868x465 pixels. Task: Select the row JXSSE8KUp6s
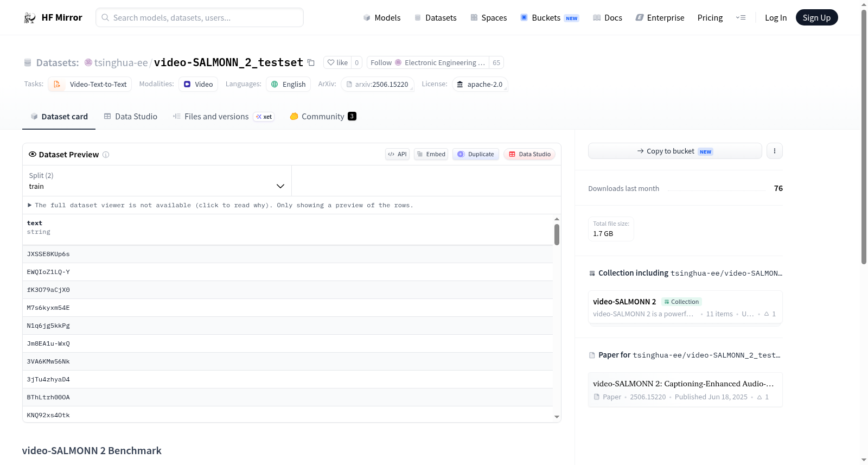pos(288,254)
